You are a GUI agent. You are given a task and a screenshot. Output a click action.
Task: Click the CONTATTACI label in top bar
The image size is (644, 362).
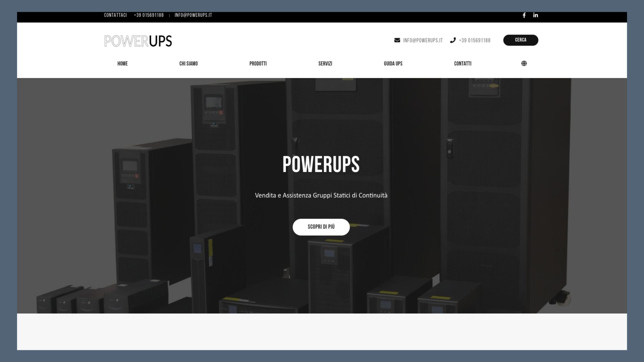(x=115, y=15)
